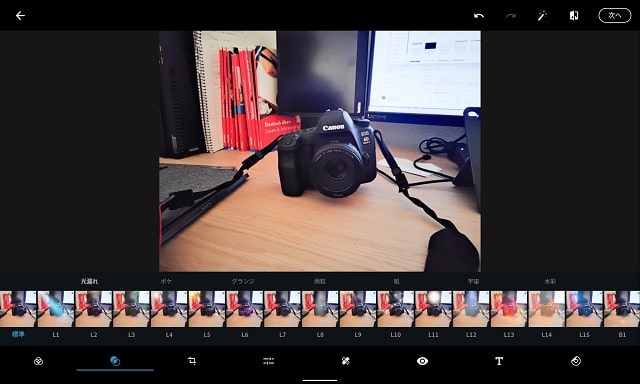Apply the L12 light leak overlay
Viewport: 640px width, 384px height.
click(471, 309)
